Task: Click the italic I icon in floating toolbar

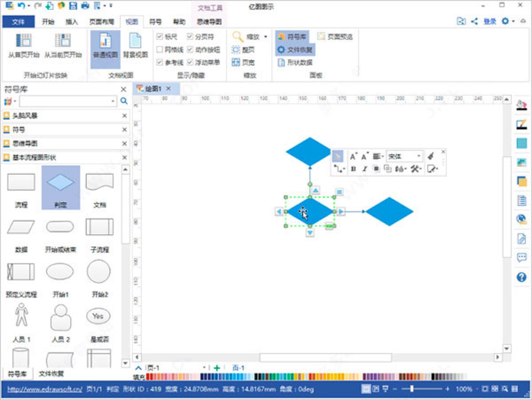Action: click(364, 169)
